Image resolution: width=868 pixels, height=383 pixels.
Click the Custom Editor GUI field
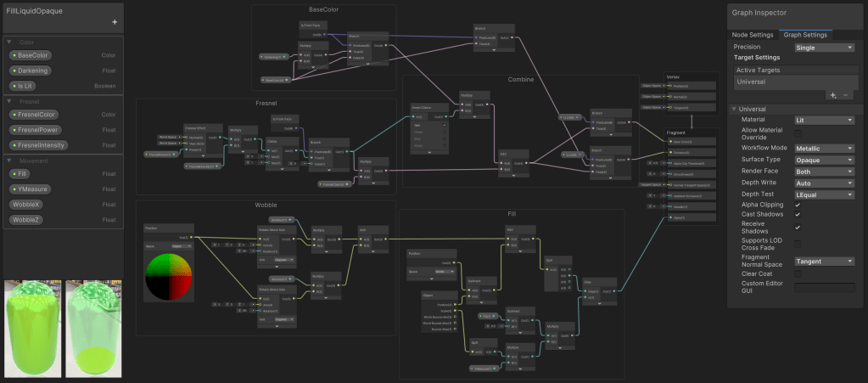point(824,288)
